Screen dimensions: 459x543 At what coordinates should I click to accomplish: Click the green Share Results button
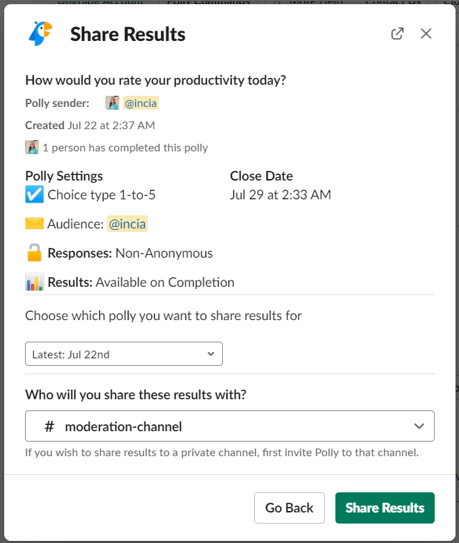click(x=385, y=508)
